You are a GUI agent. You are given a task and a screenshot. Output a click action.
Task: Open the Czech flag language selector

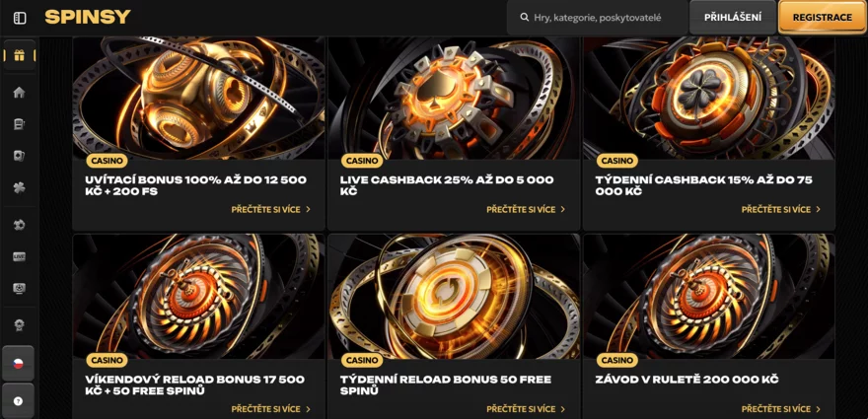point(19,363)
